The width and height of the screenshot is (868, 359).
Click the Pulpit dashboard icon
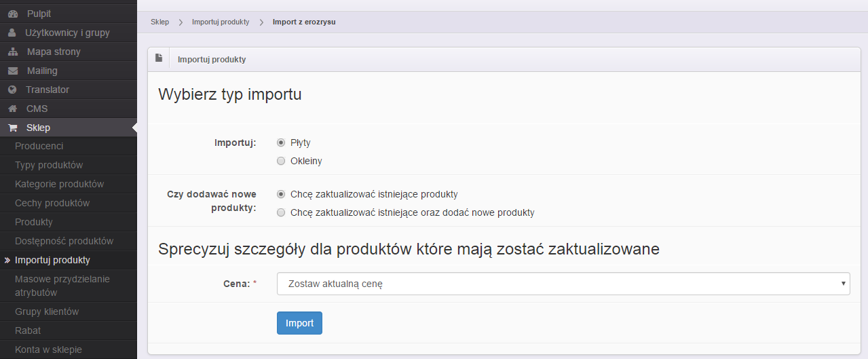(x=12, y=14)
